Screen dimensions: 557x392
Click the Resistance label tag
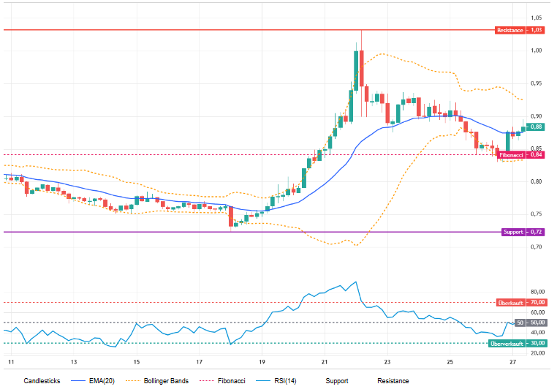tap(510, 30)
